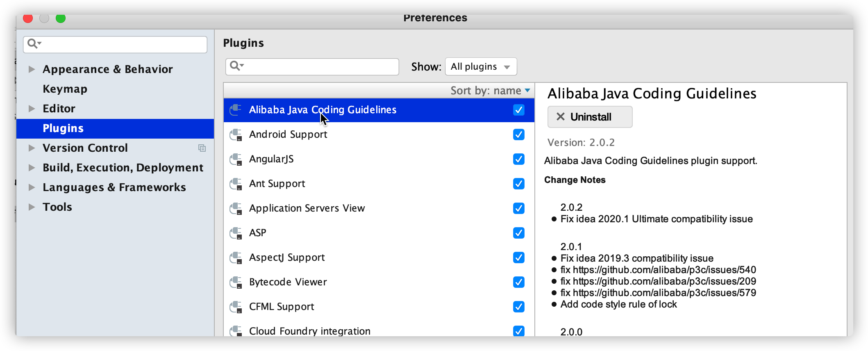Click the Bytecode Viewer plugin icon

(x=236, y=282)
